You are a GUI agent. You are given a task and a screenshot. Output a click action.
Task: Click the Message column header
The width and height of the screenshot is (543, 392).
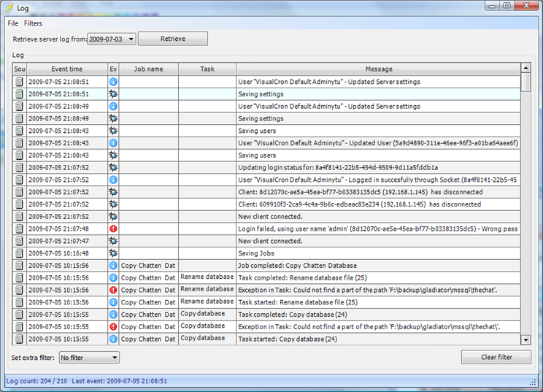click(378, 69)
